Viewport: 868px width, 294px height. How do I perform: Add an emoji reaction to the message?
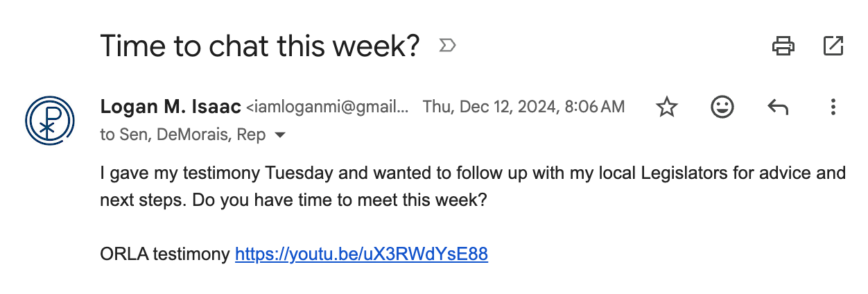722,107
